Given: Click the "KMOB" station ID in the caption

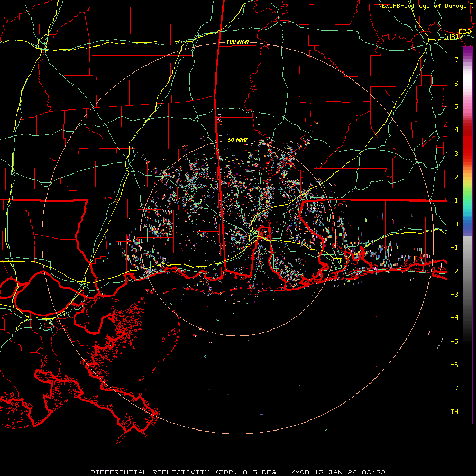Looking at the screenshot, I should 300,472.
